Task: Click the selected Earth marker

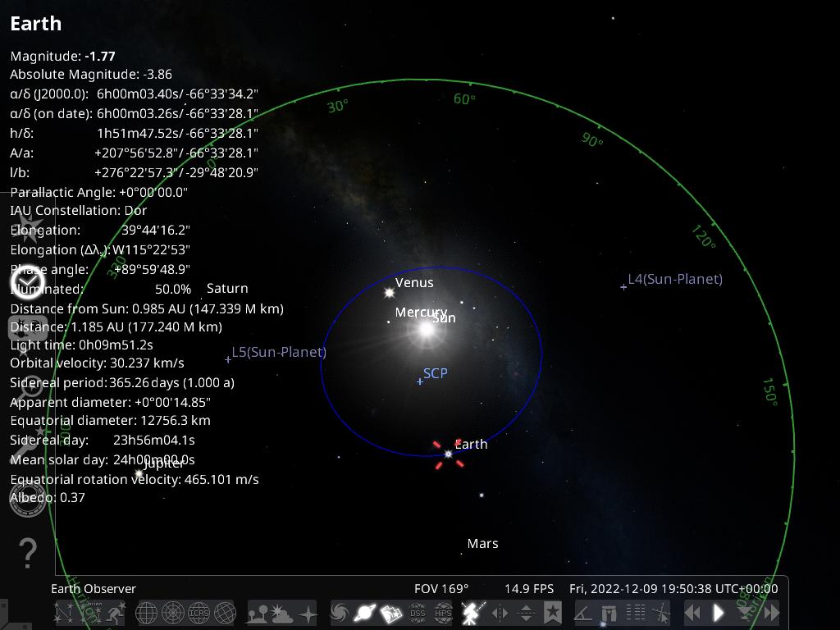Action: (x=449, y=454)
